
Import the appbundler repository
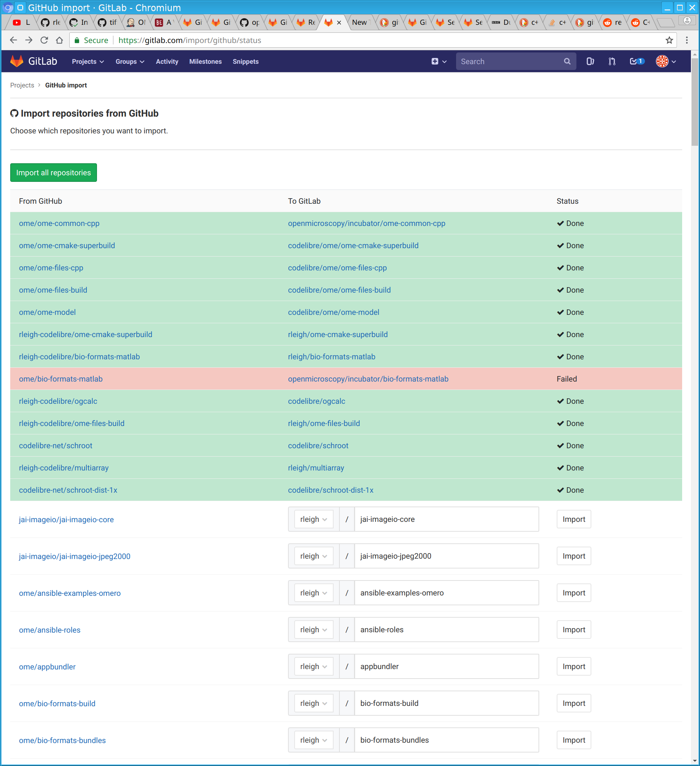574,667
